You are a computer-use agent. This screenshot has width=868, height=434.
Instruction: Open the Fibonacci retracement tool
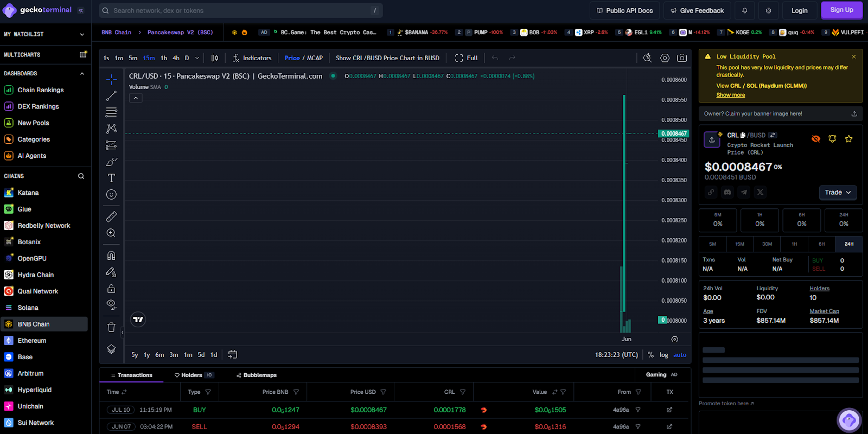[111, 112]
